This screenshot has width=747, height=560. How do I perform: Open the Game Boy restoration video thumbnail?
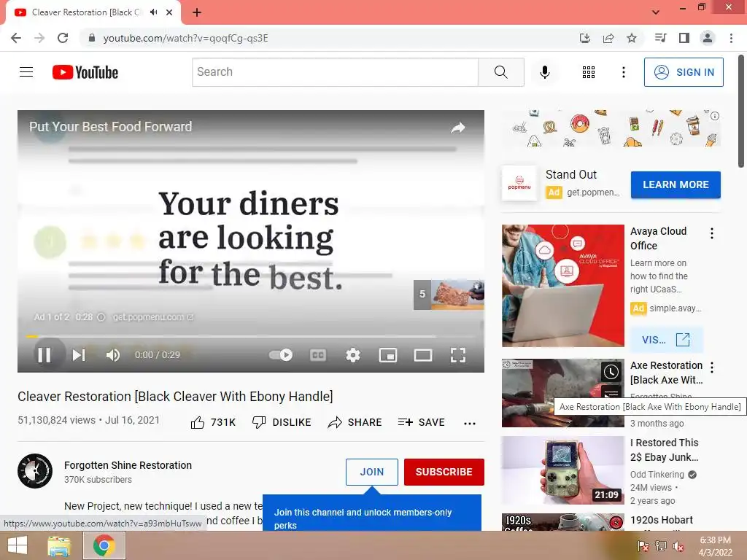(x=562, y=470)
